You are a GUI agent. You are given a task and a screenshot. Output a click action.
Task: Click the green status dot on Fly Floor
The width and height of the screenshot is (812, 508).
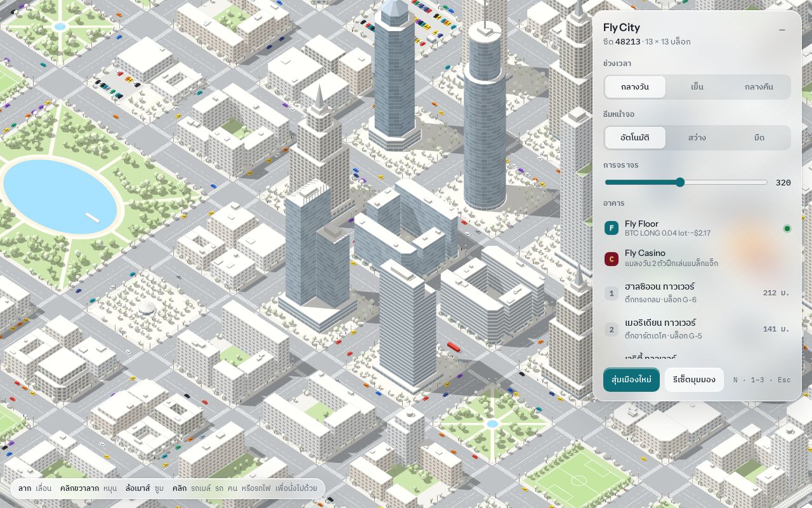tap(787, 229)
